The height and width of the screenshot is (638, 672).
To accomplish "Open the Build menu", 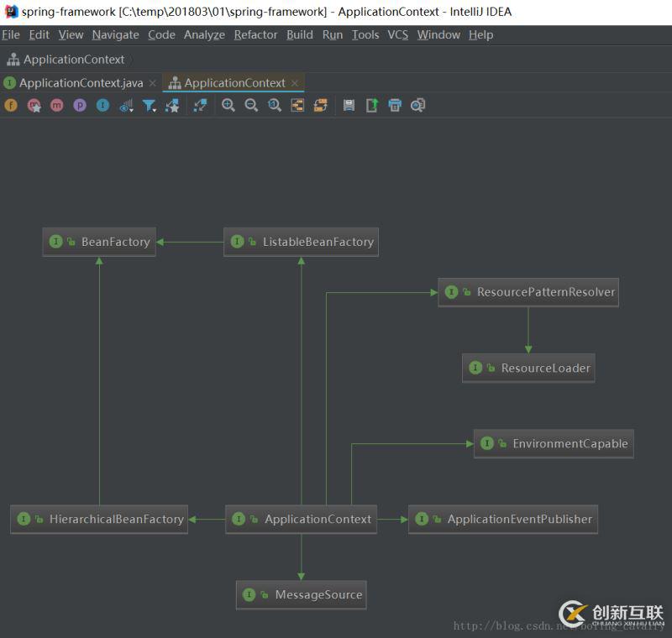I will 300,34.
